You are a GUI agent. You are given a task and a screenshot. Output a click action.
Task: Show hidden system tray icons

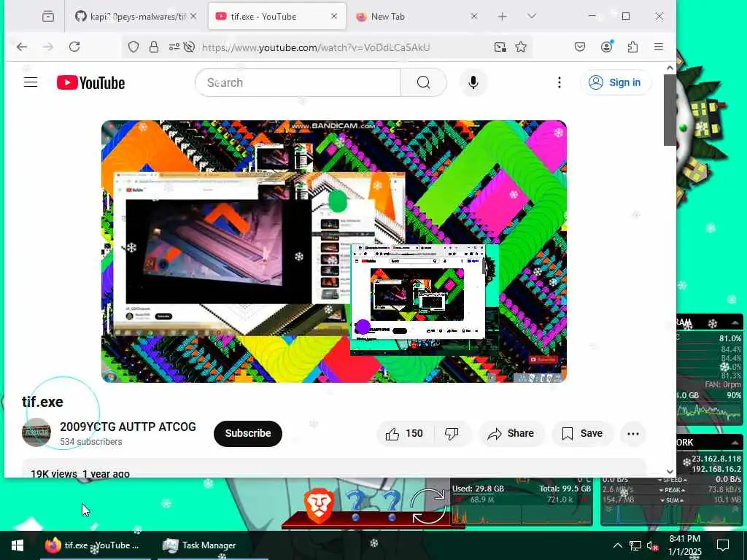click(617, 545)
